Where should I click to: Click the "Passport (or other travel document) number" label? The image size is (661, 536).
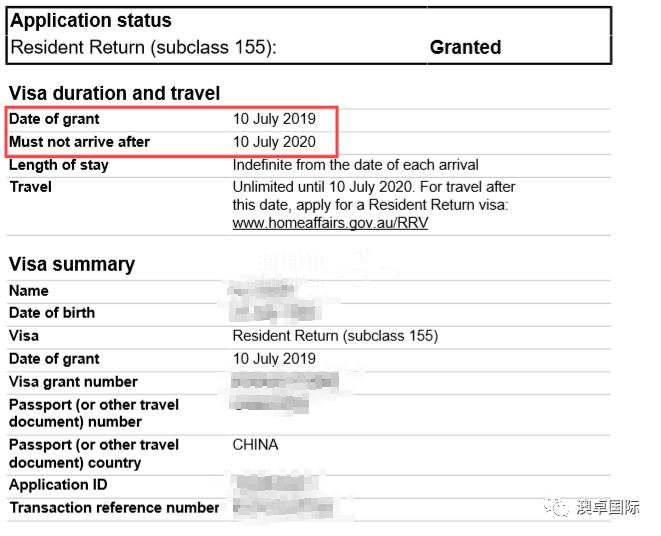pyautogui.click(x=93, y=413)
